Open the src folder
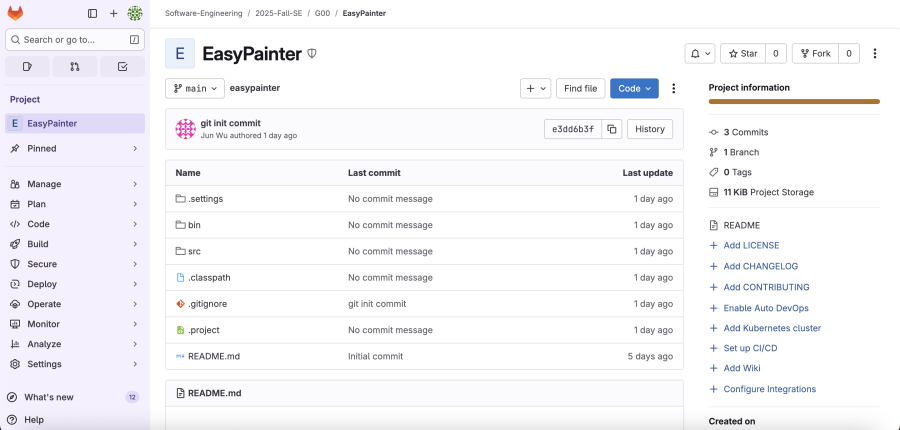The width and height of the screenshot is (900, 430). coord(194,251)
